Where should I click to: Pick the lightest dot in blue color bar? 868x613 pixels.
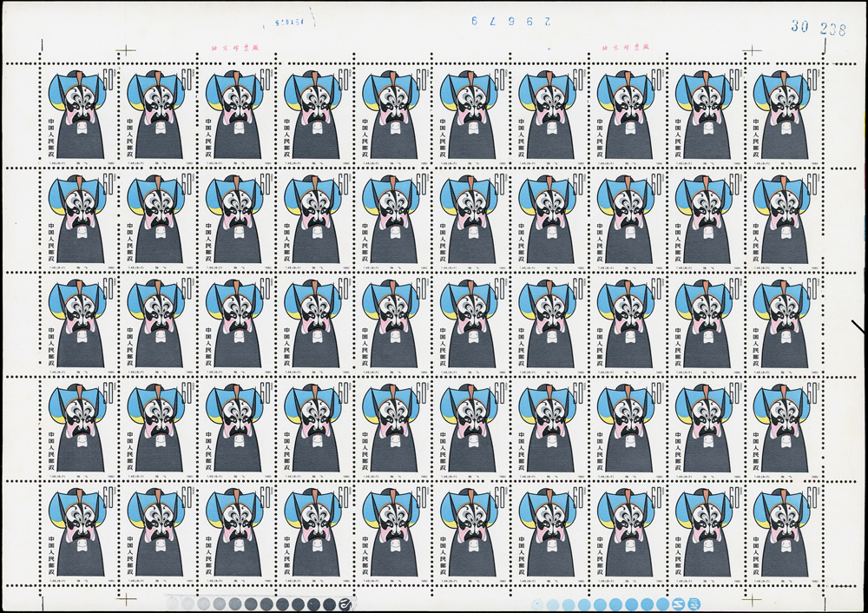click(536, 602)
